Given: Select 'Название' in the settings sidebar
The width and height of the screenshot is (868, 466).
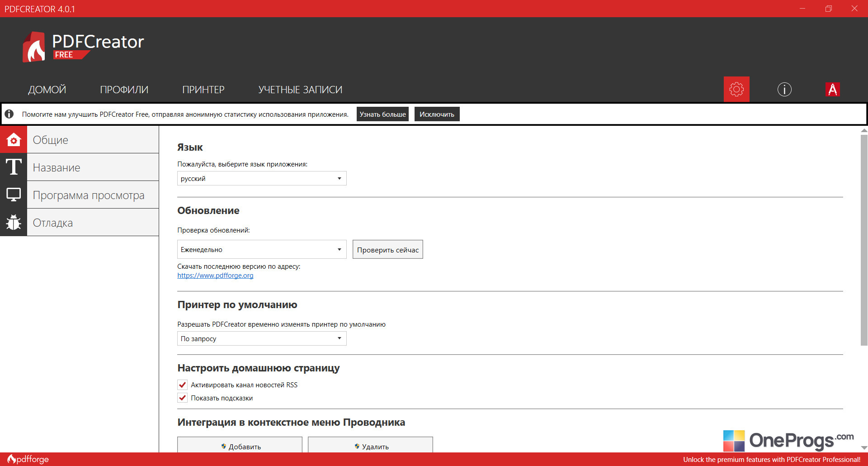Looking at the screenshot, I should (x=93, y=167).
